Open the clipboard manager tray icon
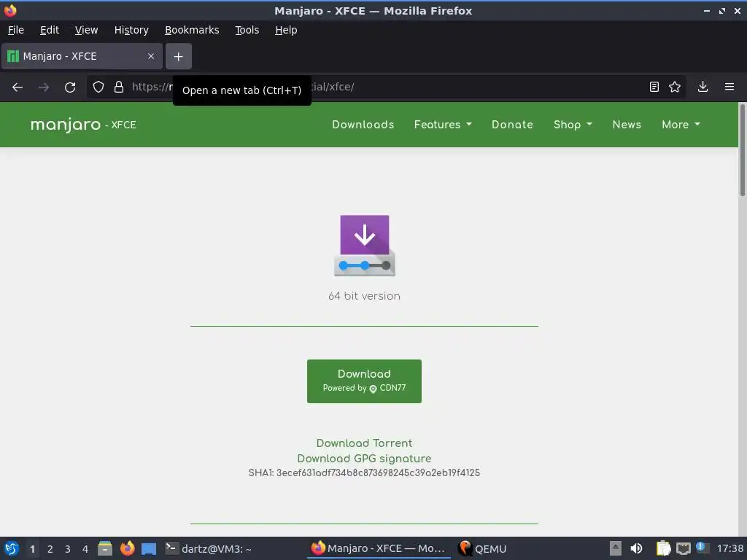 point(663,548)
